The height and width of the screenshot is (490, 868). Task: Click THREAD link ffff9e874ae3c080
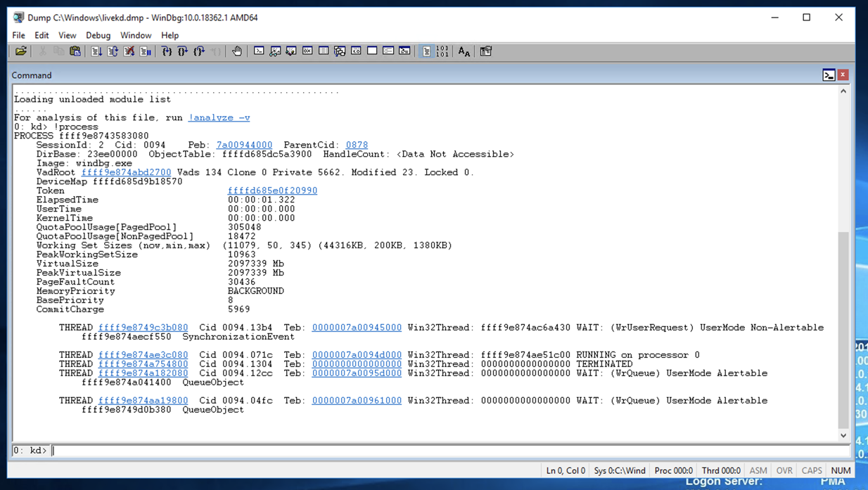143,355
